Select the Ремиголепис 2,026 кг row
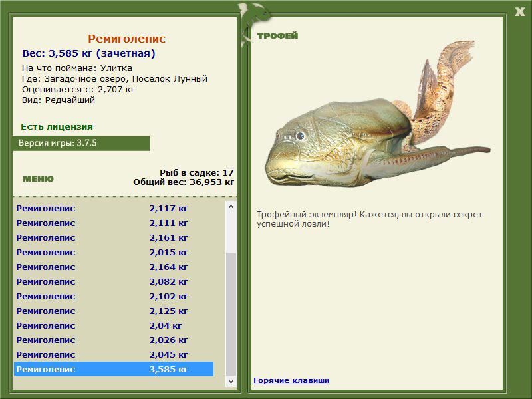Image resolution: width=532 pixels, height=399 pixels. 114,340
